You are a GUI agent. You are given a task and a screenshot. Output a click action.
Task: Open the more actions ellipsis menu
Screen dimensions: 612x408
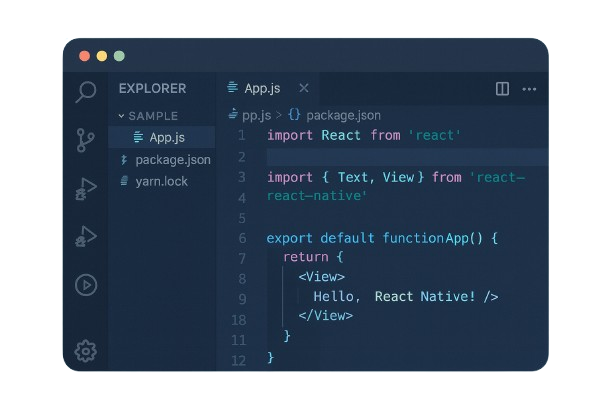click(529, 89)
